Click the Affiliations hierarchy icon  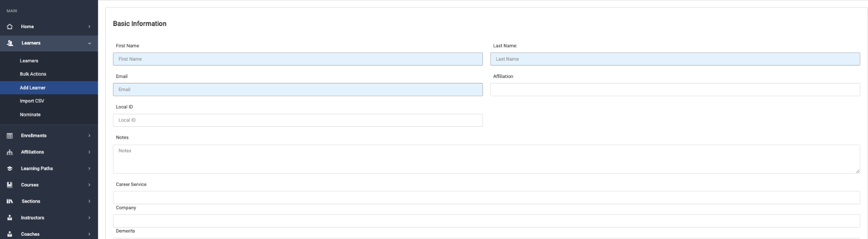pyautogui.click(x=10, y=152)
